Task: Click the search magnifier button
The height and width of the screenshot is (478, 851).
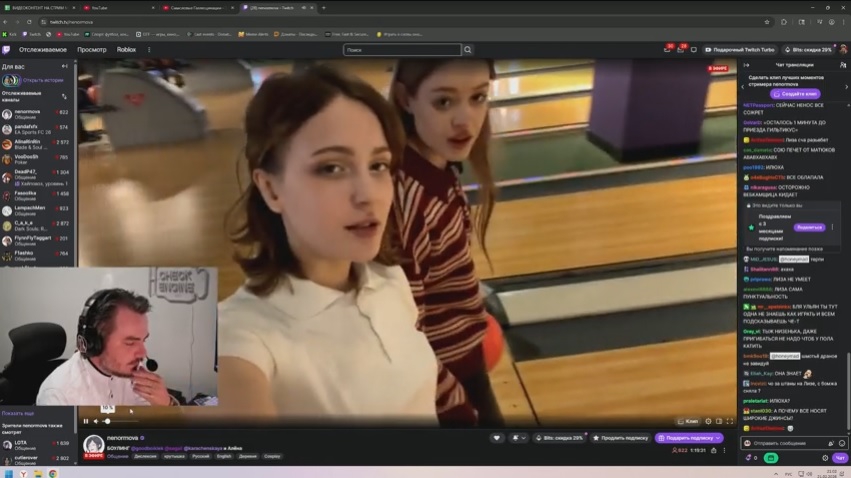Action: tap(467, 50)
